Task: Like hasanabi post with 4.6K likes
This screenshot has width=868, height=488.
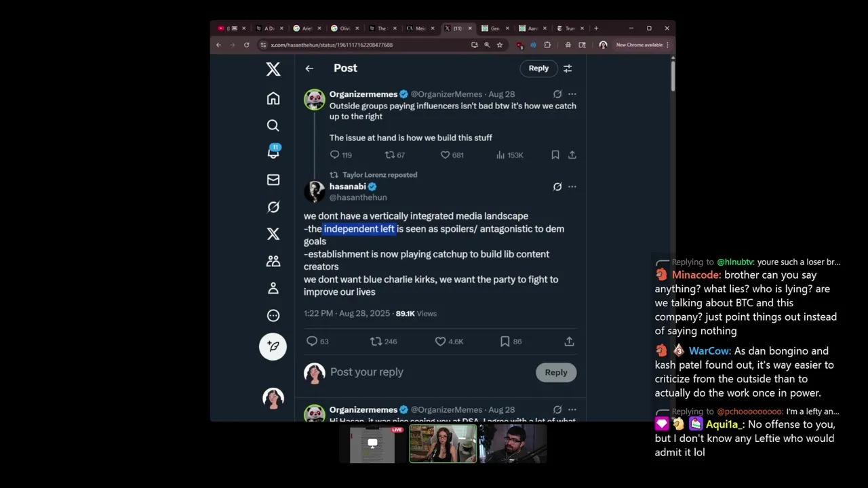Action: 449,342
